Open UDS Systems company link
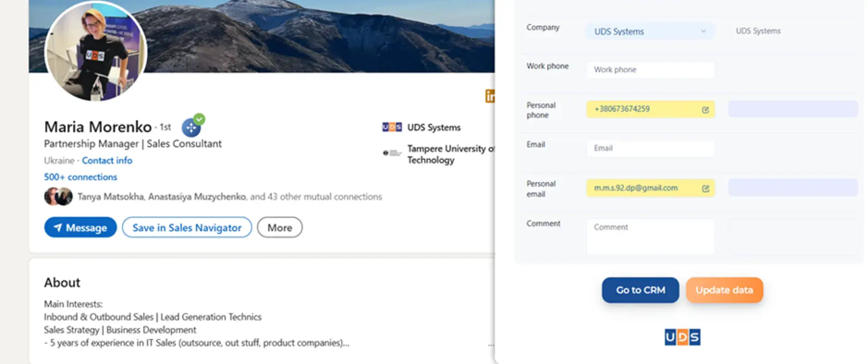The height and width of the screenshot is (364, 868). (x=434, y=127)
